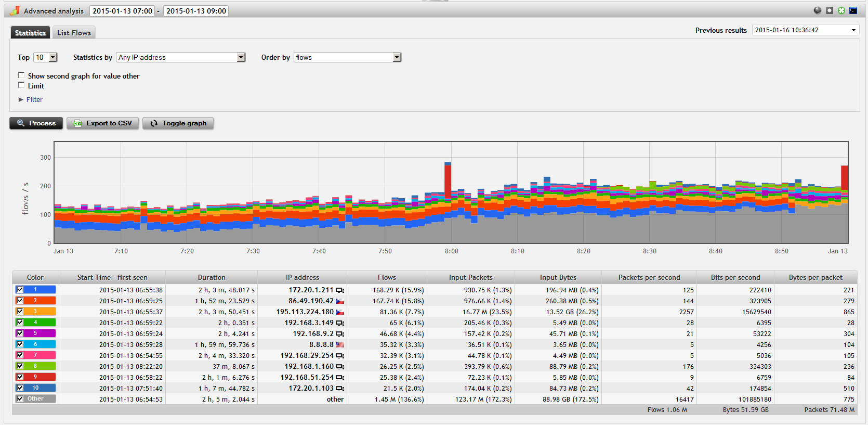Uncheck series 1 checkbox in the table

[20, 289]
